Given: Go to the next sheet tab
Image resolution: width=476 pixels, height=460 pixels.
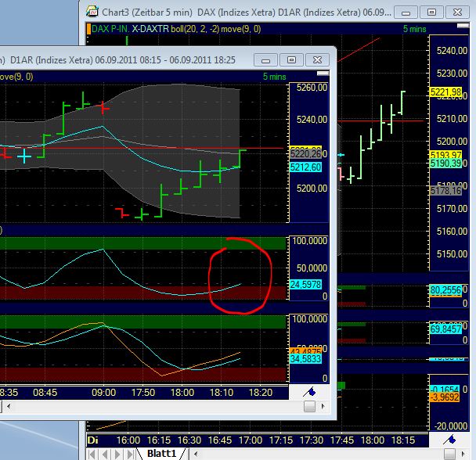Looking at the screenshot, I should click(117, 455).
